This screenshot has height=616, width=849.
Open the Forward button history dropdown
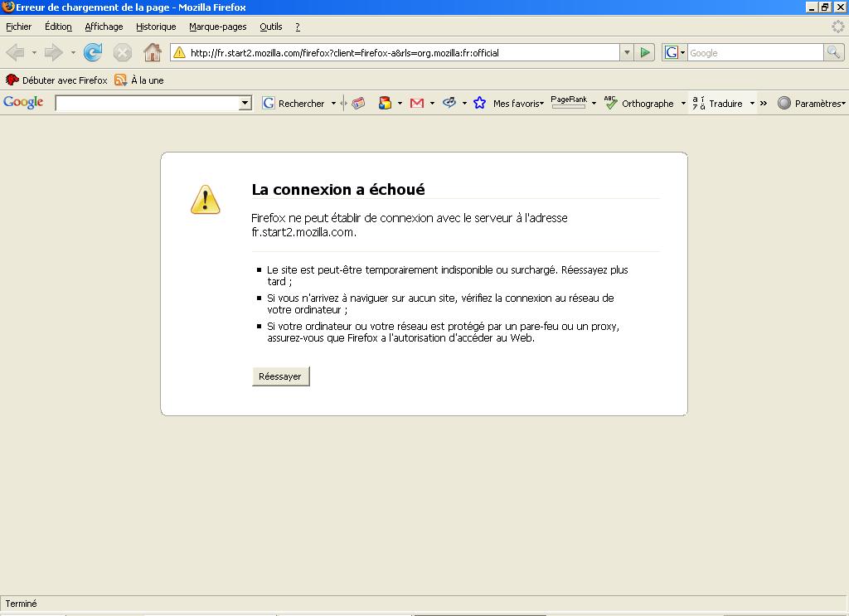[x=73, y=52]
